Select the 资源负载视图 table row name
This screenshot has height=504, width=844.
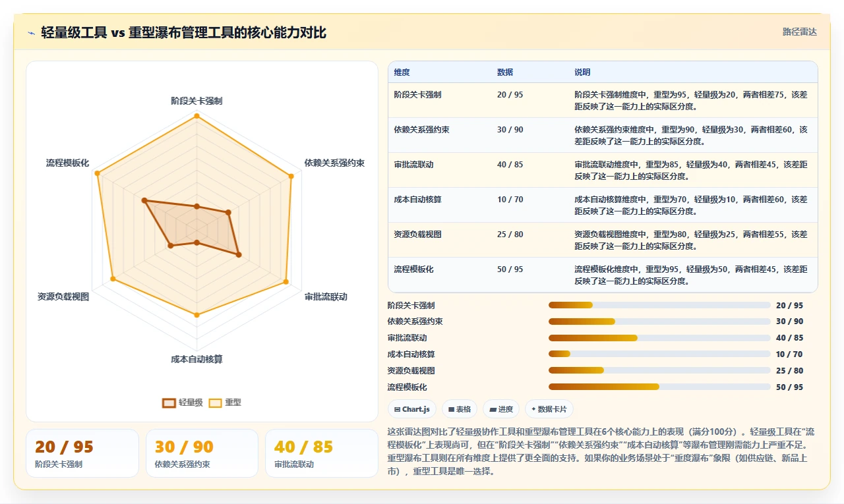[417, 235]
